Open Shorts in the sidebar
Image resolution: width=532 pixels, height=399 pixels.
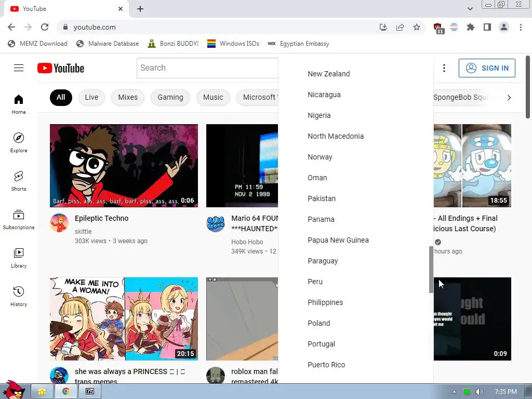click(19, 181)
